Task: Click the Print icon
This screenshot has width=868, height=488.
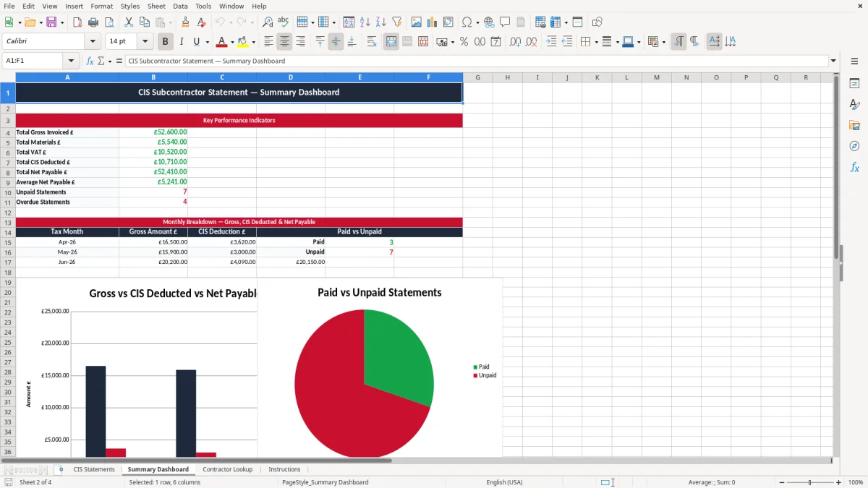Action: (x=93, y=22)
